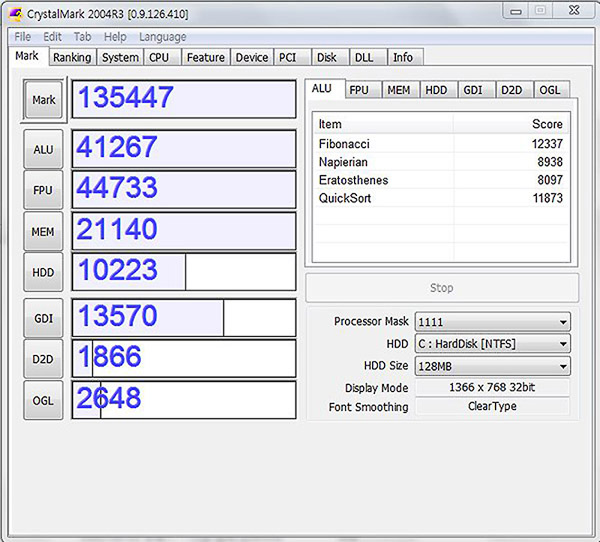Click HDD score bar 10223

point(184,272)
